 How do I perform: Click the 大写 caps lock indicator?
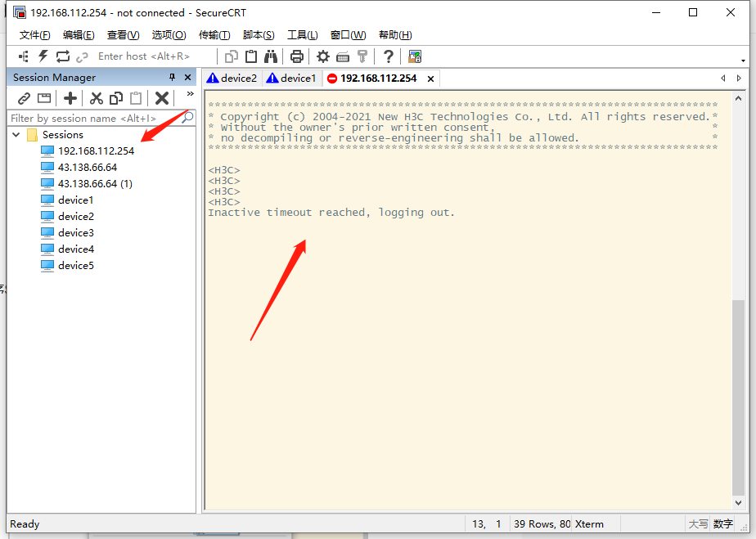point(698,524)
